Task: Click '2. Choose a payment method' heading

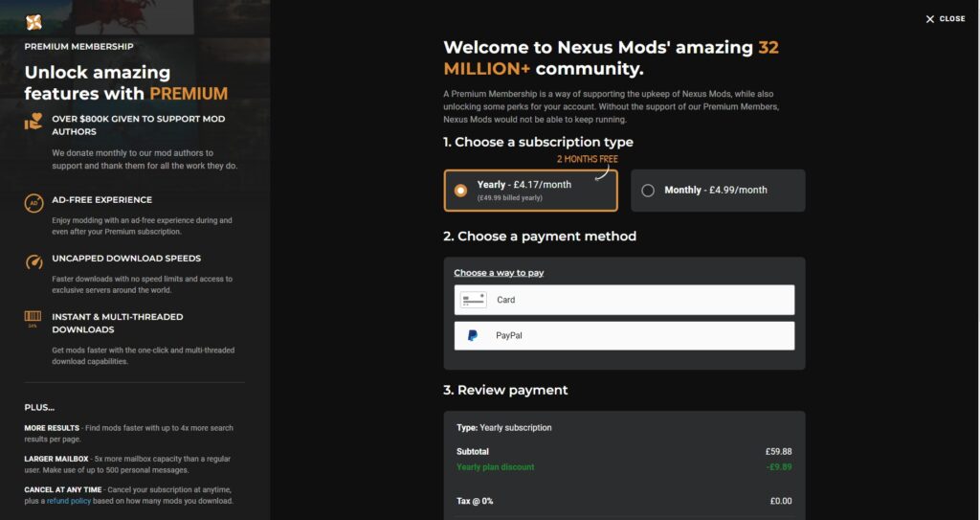Action: (540, 236)
